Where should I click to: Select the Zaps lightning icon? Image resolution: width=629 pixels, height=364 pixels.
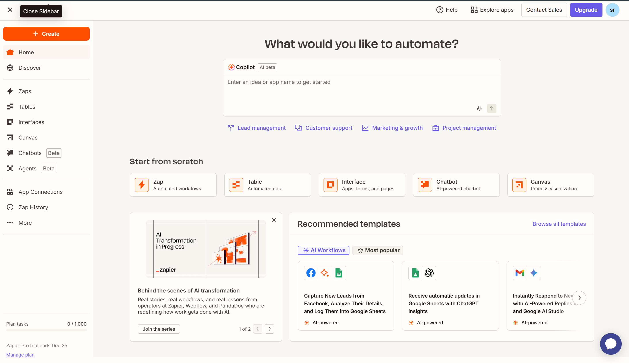[10, 91]
